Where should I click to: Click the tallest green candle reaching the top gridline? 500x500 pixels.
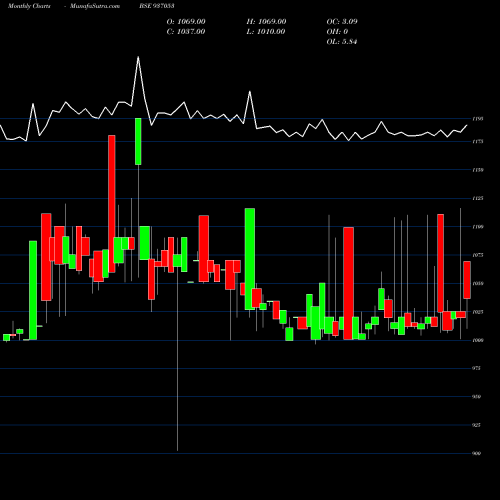click(138, 141)
